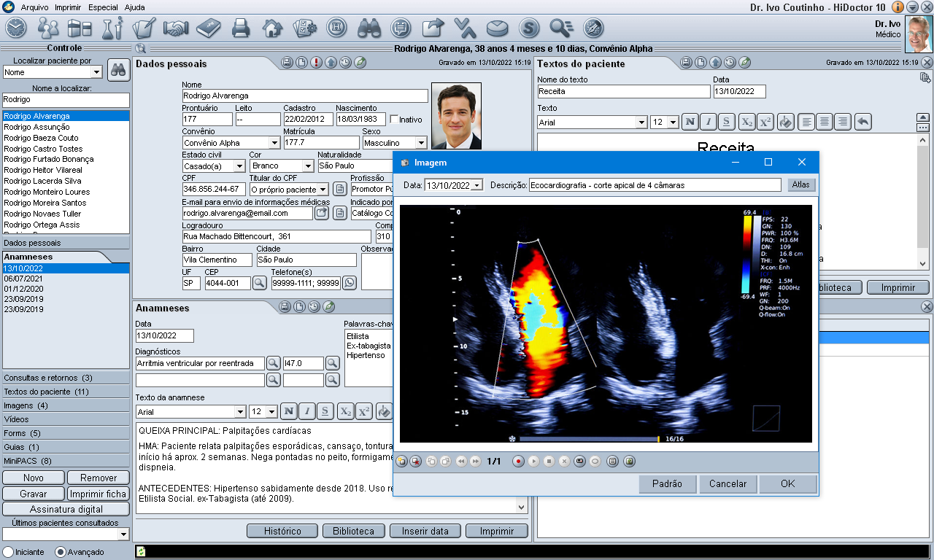Open the clock agenda icon in toolbar
The width and height of the screenshot is (934, 560).
point(15,28)
